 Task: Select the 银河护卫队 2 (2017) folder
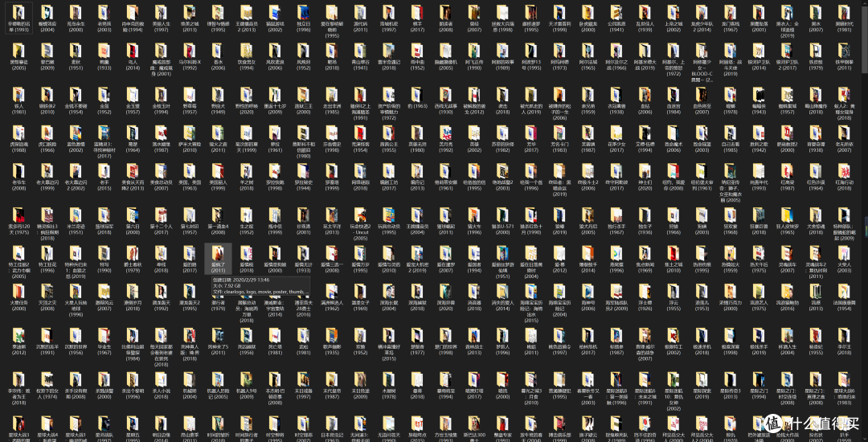point(787,58)
